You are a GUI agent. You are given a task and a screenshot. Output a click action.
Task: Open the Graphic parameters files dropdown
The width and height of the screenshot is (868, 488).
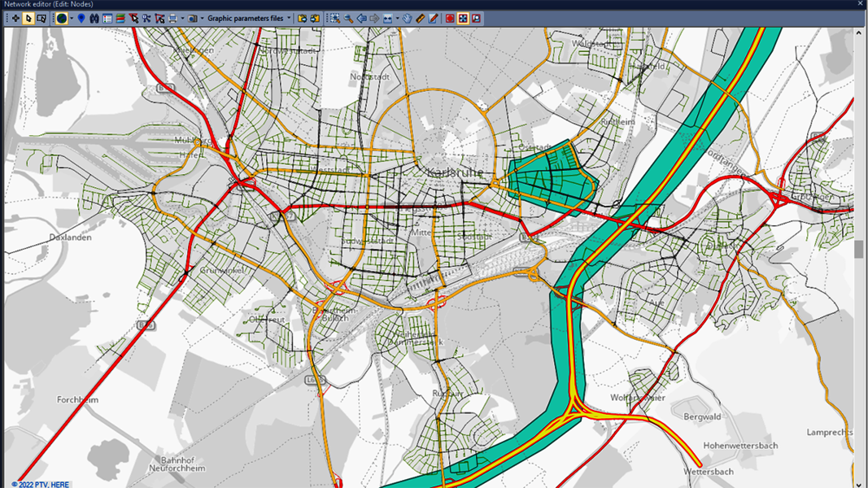[290, 18]
